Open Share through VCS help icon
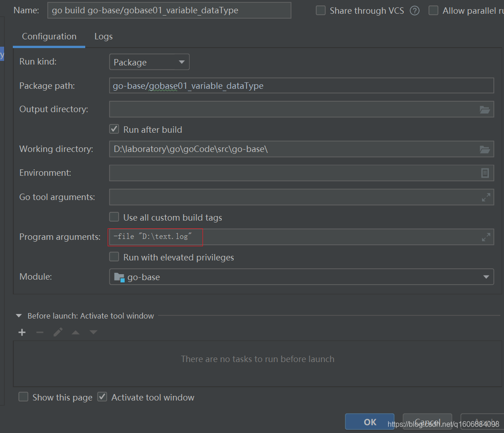The height and width of the screenshot is (433, 504). click(415, 11)
